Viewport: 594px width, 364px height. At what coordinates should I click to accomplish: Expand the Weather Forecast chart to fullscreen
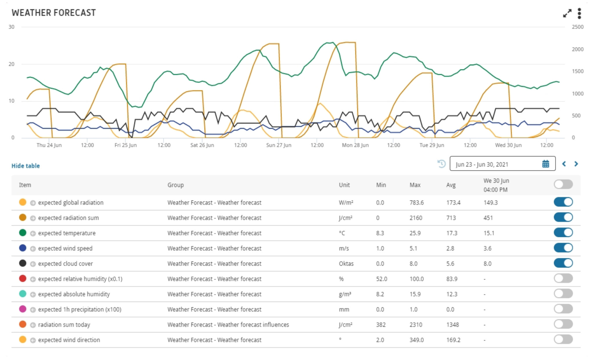[x=567, y=13]
